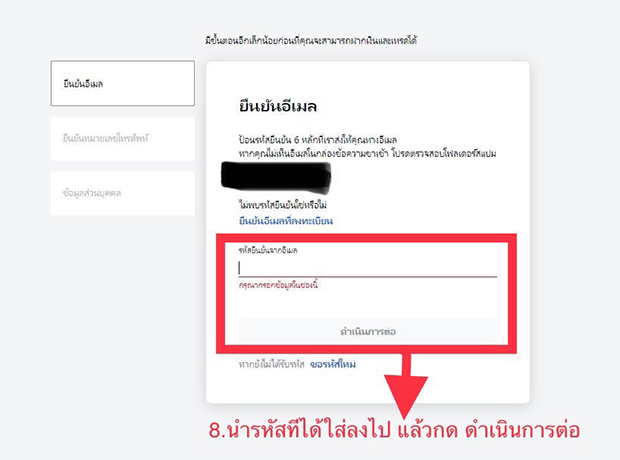Image resolution: width=620 pixels, height=460 pixels.
Task: Click the ยืนยันอีเมลที่ลงทะเบียน link
Action: [285, 221]
